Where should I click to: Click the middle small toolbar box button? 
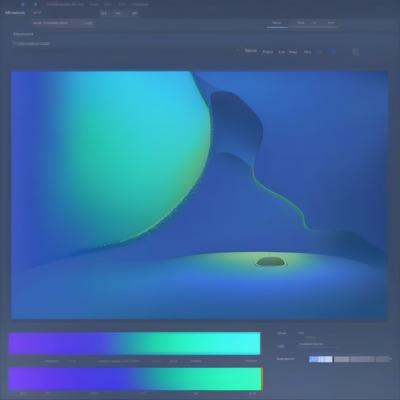118,13
